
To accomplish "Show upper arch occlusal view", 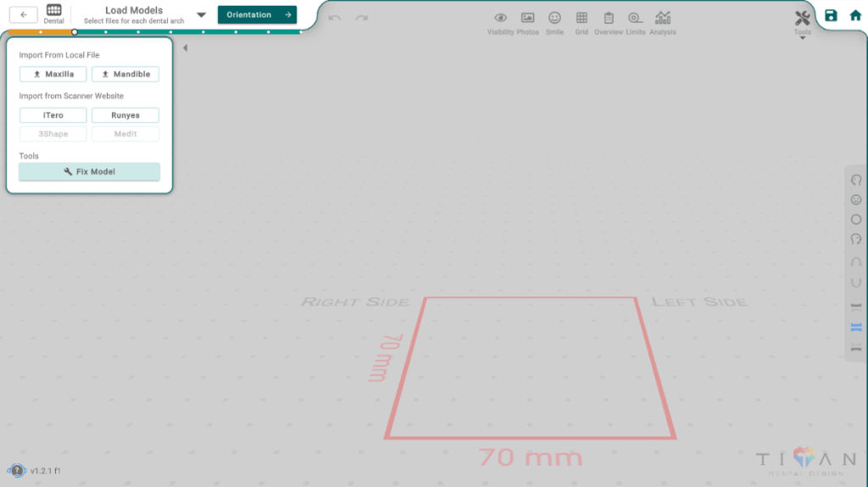I will [x=856, y=261].
